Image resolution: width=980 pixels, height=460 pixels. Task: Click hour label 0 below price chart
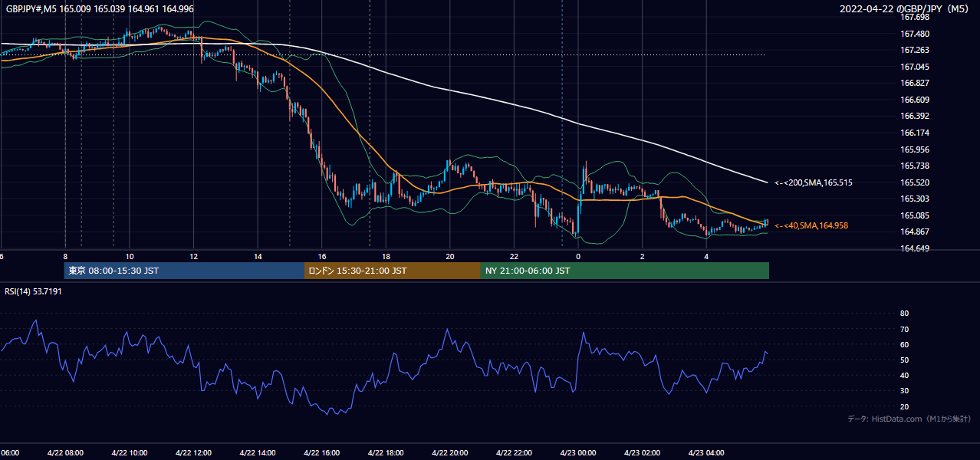[578, 256]
